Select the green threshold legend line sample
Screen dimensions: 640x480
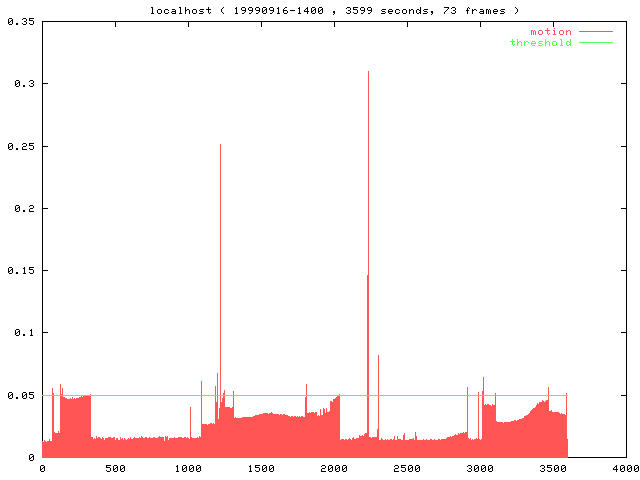[596, 42]
